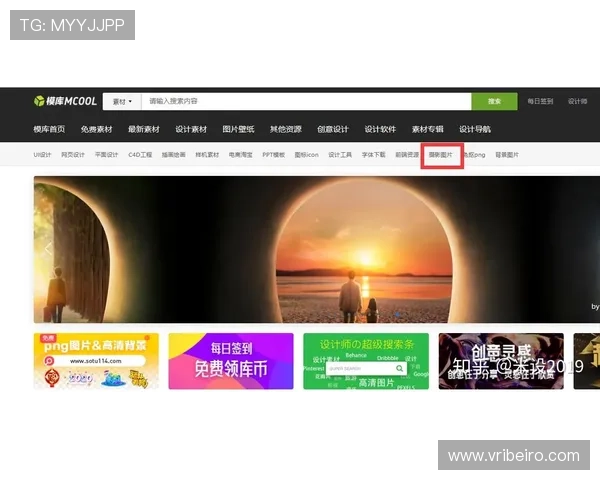Select the C4D工程 sub-category
The image size is (600, 480).
[x=140, y=155]
